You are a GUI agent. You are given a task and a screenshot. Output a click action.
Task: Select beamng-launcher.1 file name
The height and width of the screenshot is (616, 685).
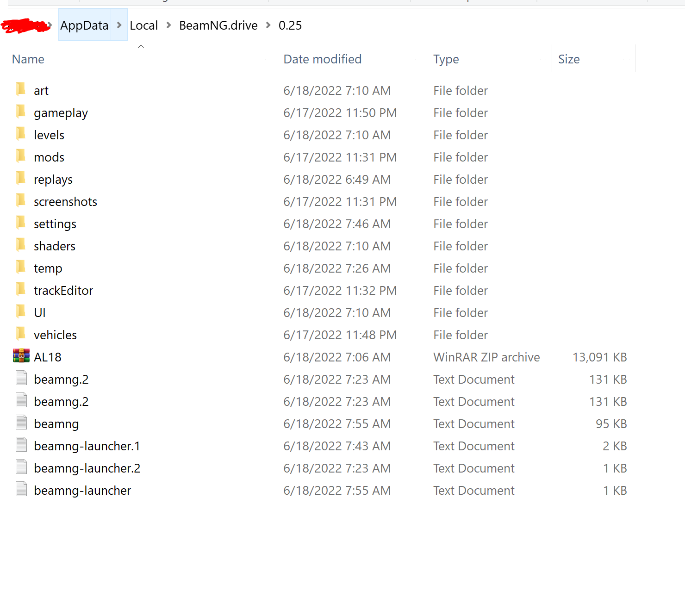point(87,446)
